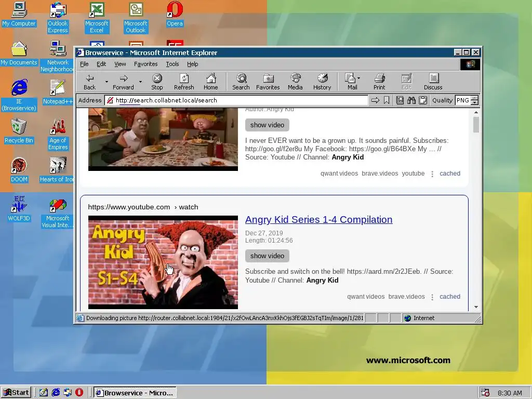
Task: Click the bookmark icon next to Go arrow
Action: [x=387, y=100]
